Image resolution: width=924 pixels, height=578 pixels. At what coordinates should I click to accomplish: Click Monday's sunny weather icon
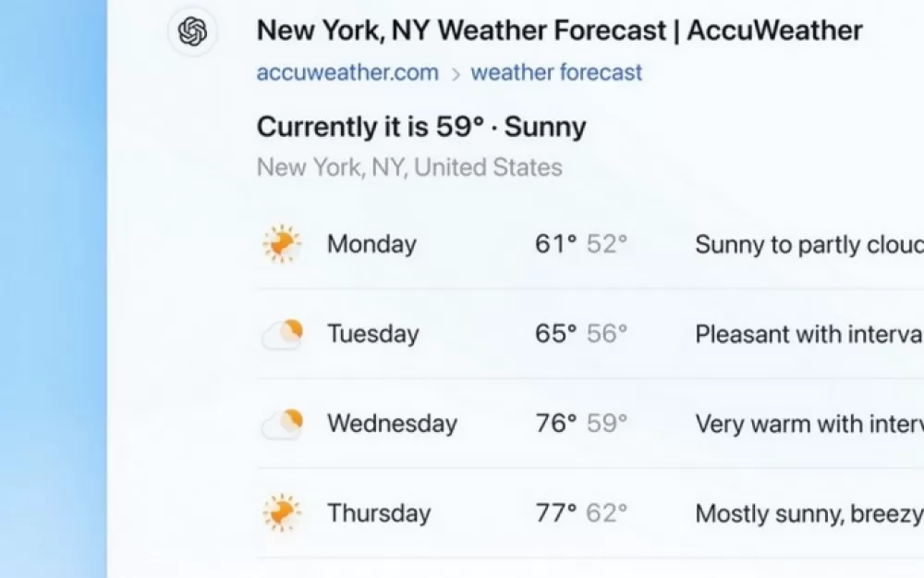pyautogui.click(x=281, y=244)
